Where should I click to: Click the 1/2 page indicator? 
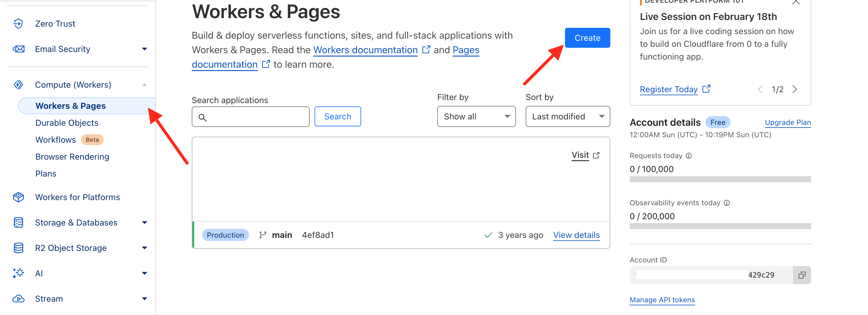click(777, 89)
